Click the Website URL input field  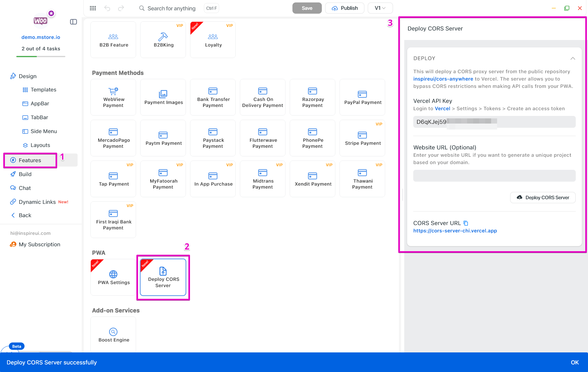pos(494,176)
